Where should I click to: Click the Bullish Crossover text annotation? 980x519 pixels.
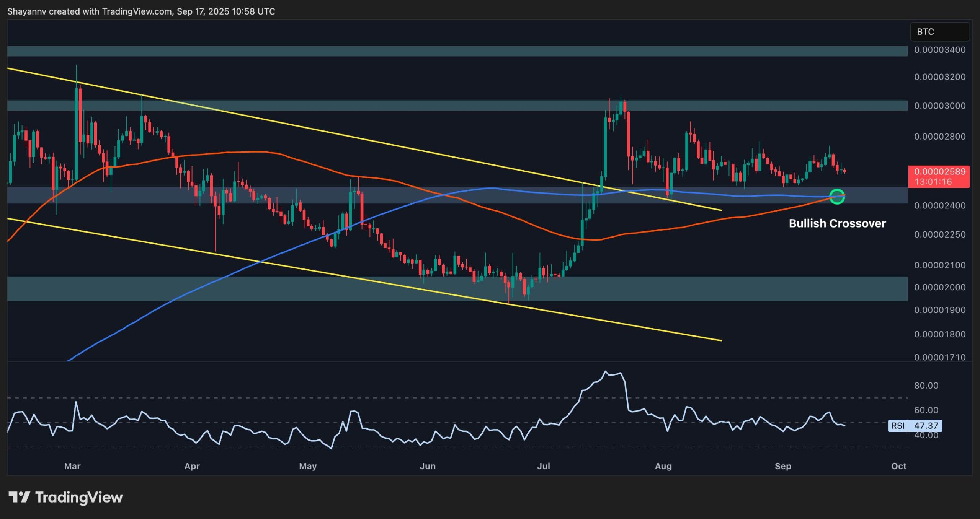pyautogui.click(x=837, y=223)
